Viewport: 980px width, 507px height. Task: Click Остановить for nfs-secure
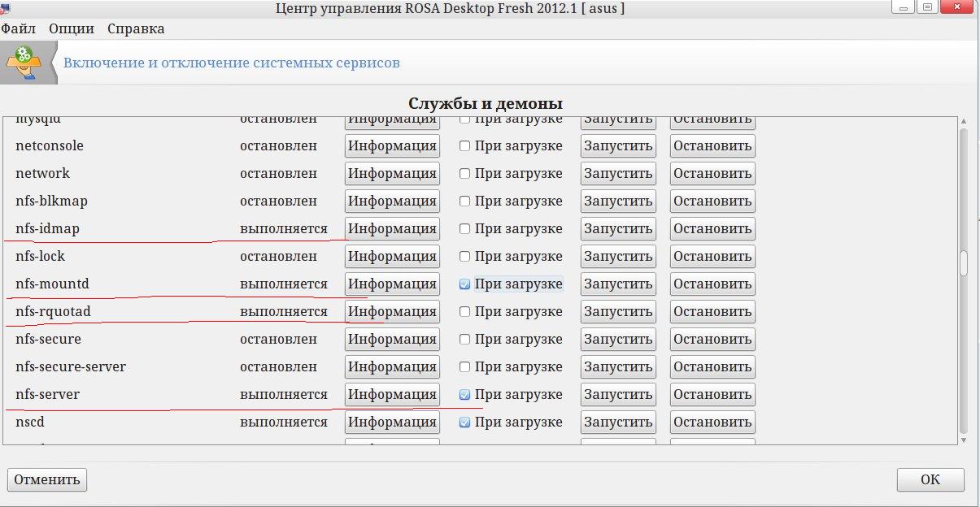pyautogui.click(x=712, y=340)
